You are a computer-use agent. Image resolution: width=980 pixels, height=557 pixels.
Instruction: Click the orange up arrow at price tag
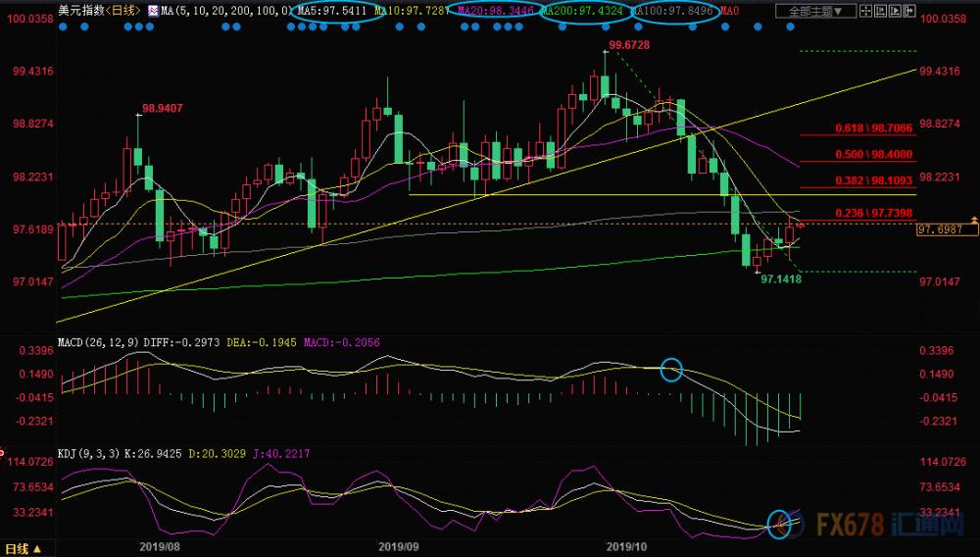(974, 220)
